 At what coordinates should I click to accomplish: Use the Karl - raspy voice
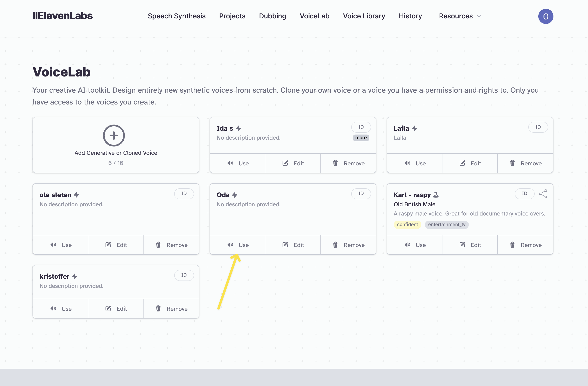415,245
